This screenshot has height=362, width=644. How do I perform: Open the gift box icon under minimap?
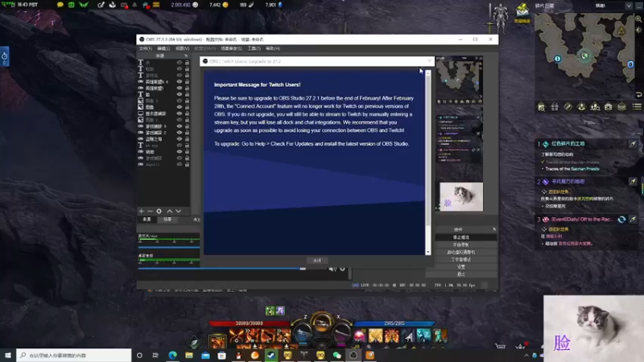click(x=555, y=107)
